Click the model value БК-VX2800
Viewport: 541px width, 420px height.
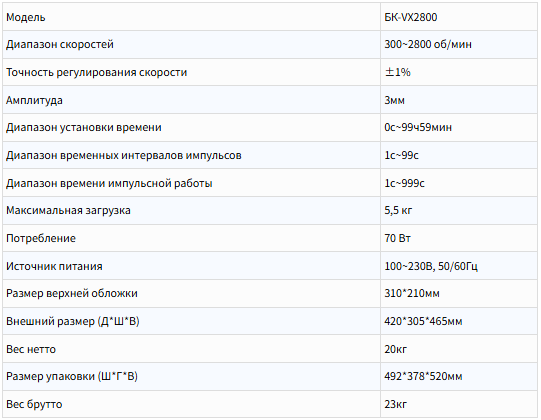pyautogui.click(x=411, y=17)
